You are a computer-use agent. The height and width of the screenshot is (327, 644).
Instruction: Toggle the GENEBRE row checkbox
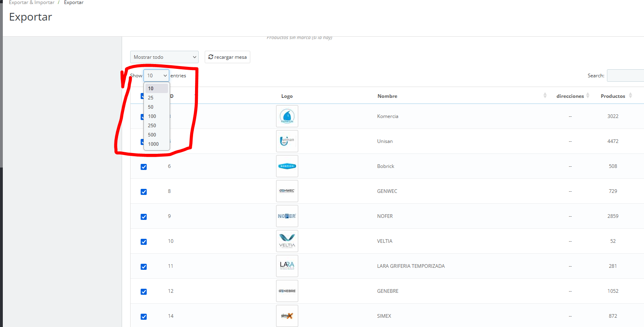point(143,292)
